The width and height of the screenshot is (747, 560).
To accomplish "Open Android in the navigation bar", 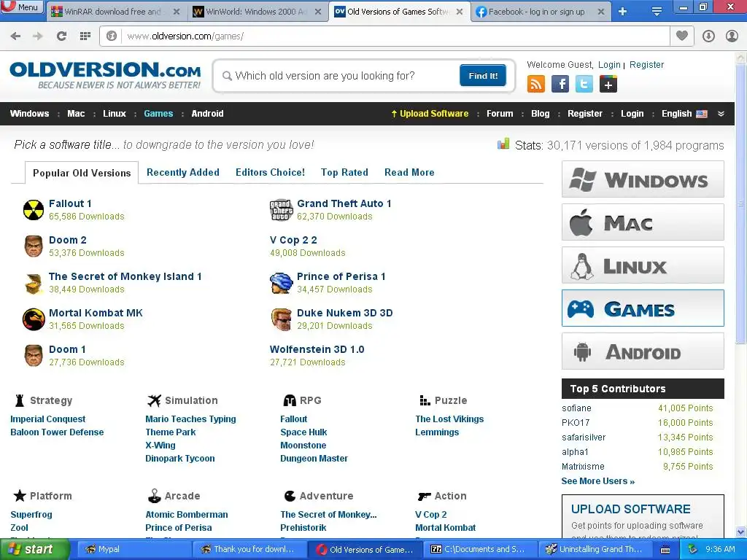I will tap(207, 114).
